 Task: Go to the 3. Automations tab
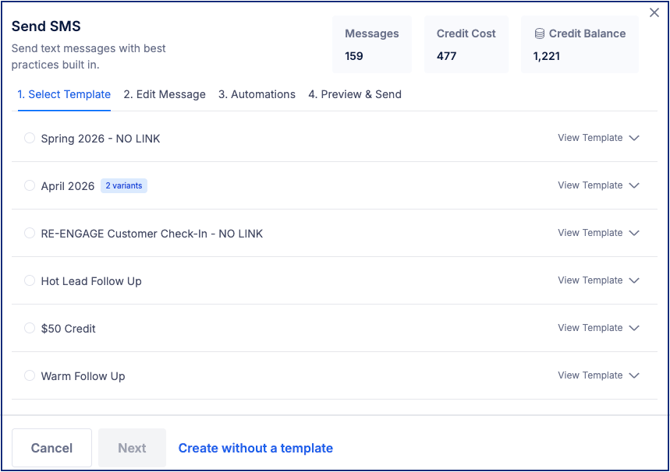[257, 94]
